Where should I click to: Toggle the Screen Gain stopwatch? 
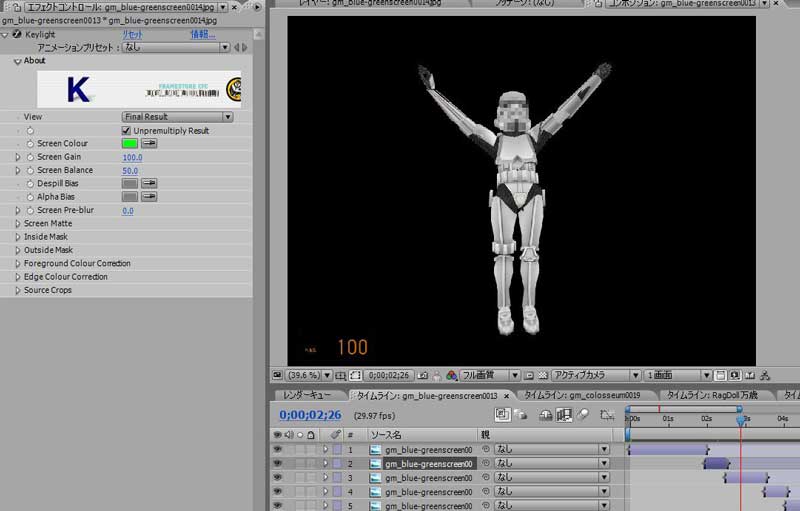coord(30,157)
